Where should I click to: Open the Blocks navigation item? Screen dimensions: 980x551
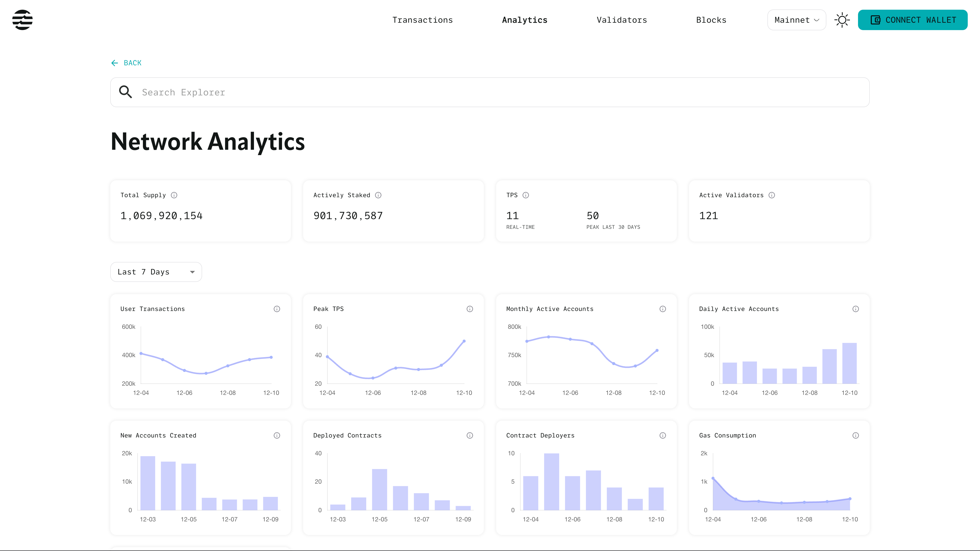coord(711,20)
